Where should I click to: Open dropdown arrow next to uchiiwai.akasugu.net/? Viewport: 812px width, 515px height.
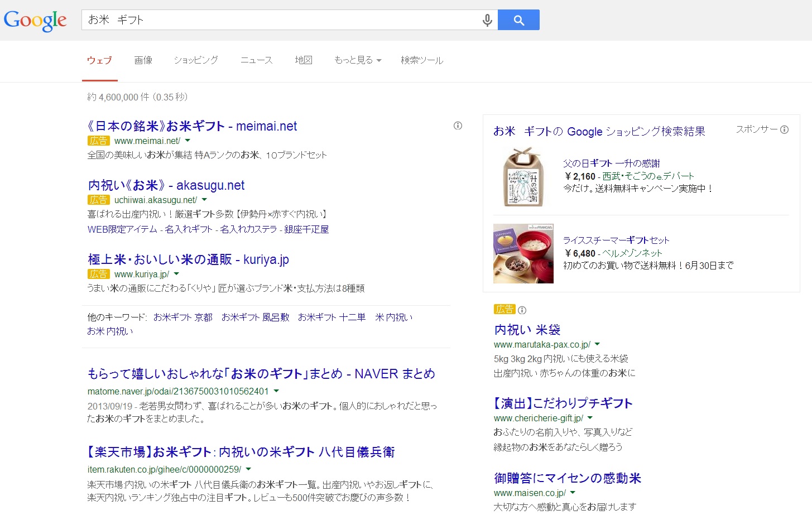(204, 200)
